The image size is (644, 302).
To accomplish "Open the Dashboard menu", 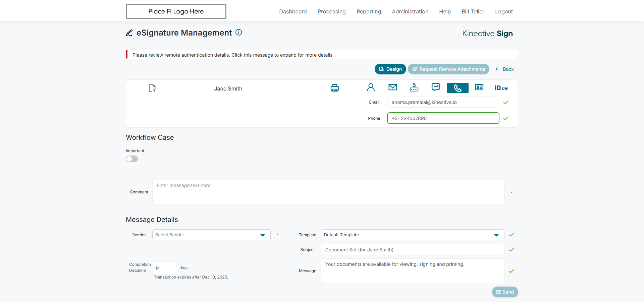I will point(293,12).
